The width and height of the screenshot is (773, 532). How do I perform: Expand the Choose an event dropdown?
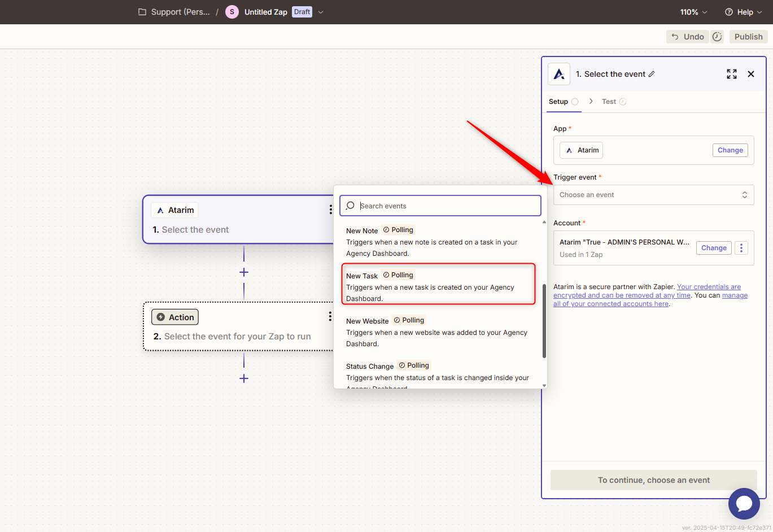click(x=653, y=195)
